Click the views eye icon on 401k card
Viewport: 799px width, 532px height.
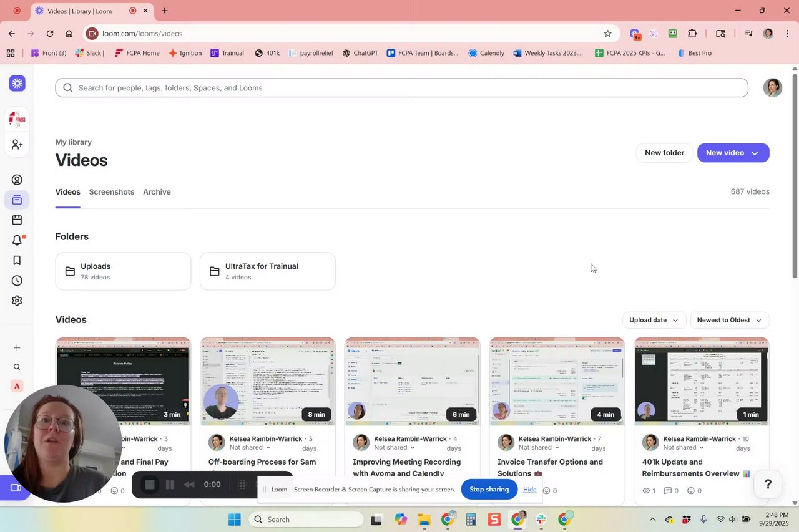[x=646, y=491]
